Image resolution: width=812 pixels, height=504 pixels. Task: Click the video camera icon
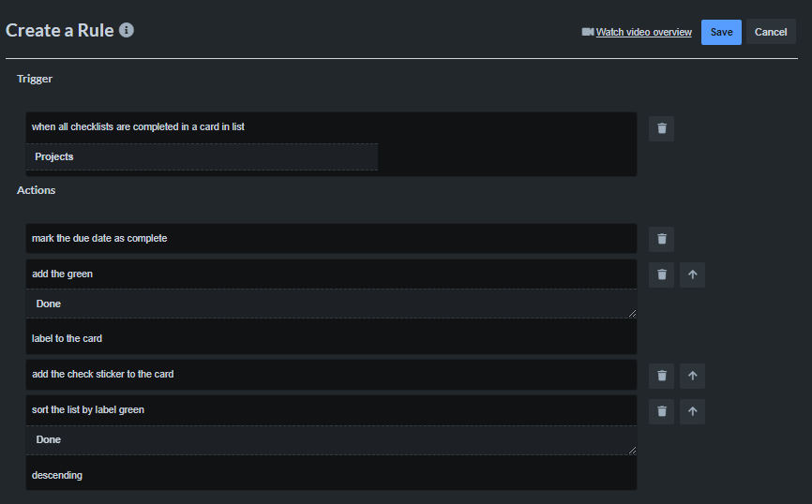(x=588, y=32)
